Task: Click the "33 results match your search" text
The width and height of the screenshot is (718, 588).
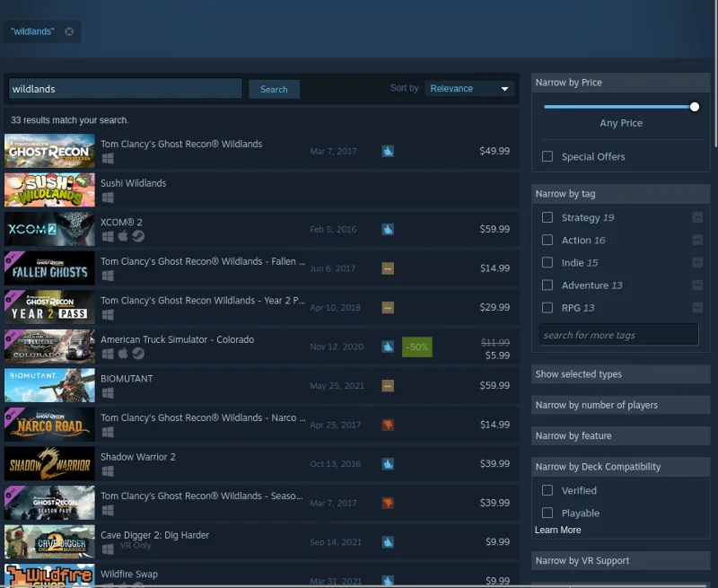Action: pos(70,120)
